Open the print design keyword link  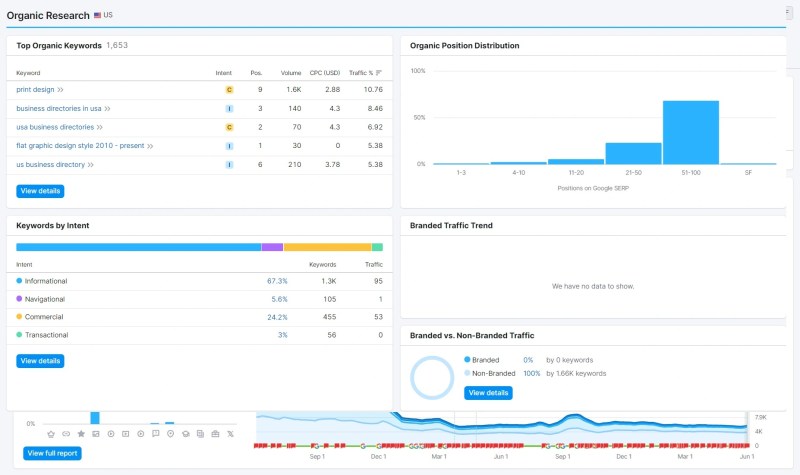35,89
